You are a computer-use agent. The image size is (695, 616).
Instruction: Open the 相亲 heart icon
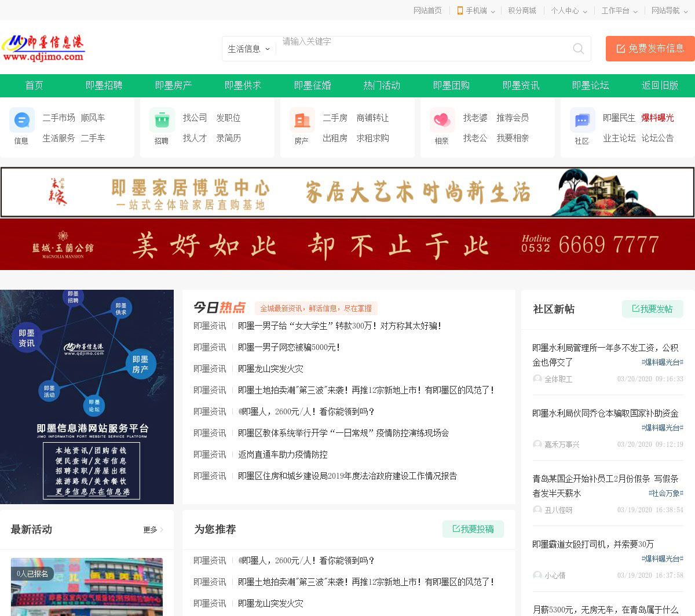tap(442, 121)
